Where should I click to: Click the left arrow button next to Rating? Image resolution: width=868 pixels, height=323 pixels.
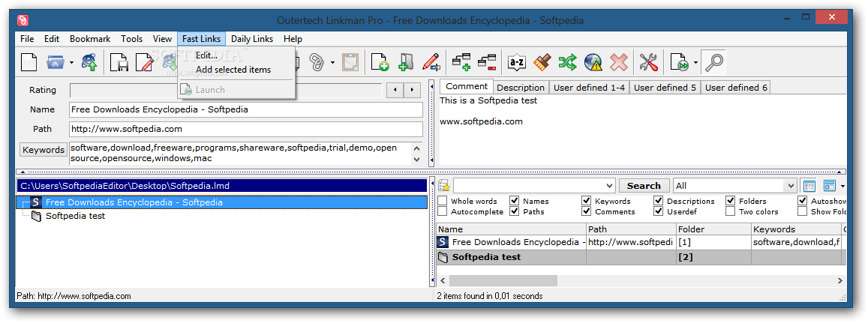395,90
